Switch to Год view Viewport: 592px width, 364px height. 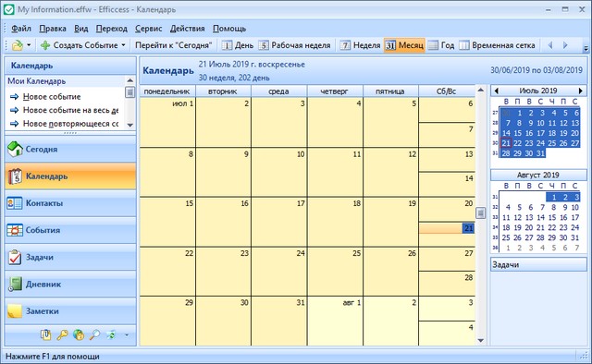pyautogui.click(x=442, y=45)
